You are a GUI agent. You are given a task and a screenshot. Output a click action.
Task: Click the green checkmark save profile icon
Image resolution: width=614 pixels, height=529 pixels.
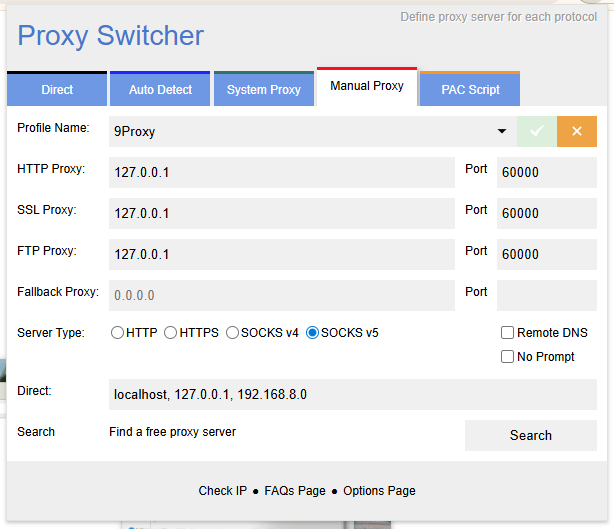click(x=536, y=131)
